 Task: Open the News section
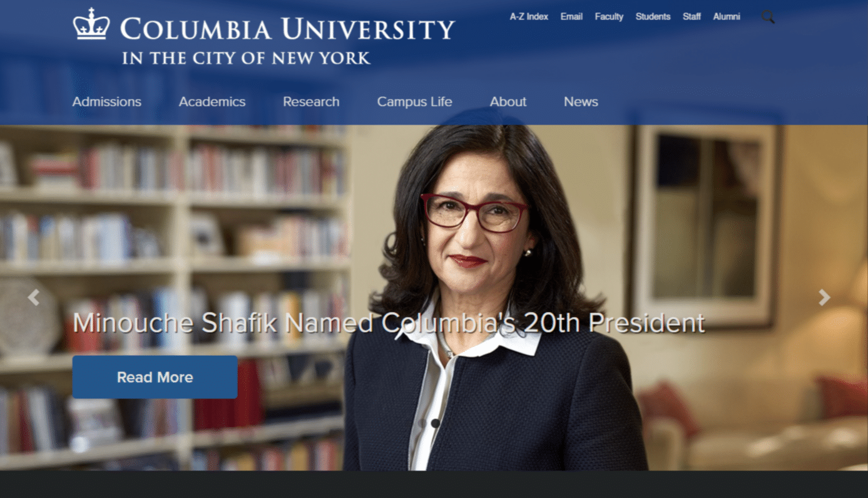[581, 101]
